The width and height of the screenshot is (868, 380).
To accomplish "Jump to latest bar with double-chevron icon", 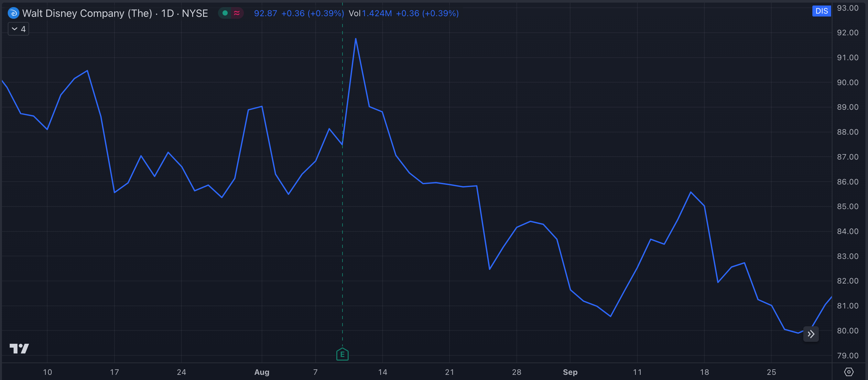I will pyautogui.click(x=811, y=334).
